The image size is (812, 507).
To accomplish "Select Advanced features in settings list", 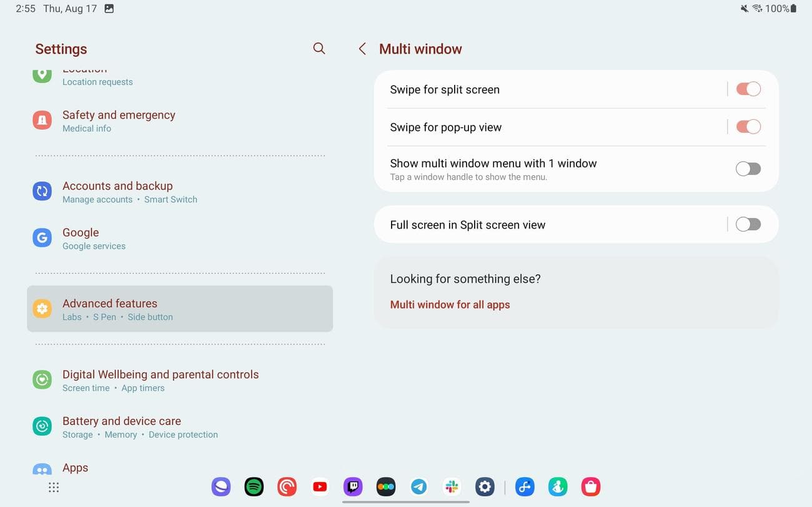I will (180, 309).
